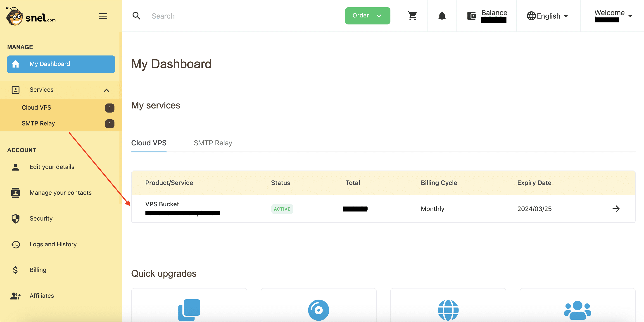
Task: Click the disc quick upgrade icon
Action: (x=318, y=310)
